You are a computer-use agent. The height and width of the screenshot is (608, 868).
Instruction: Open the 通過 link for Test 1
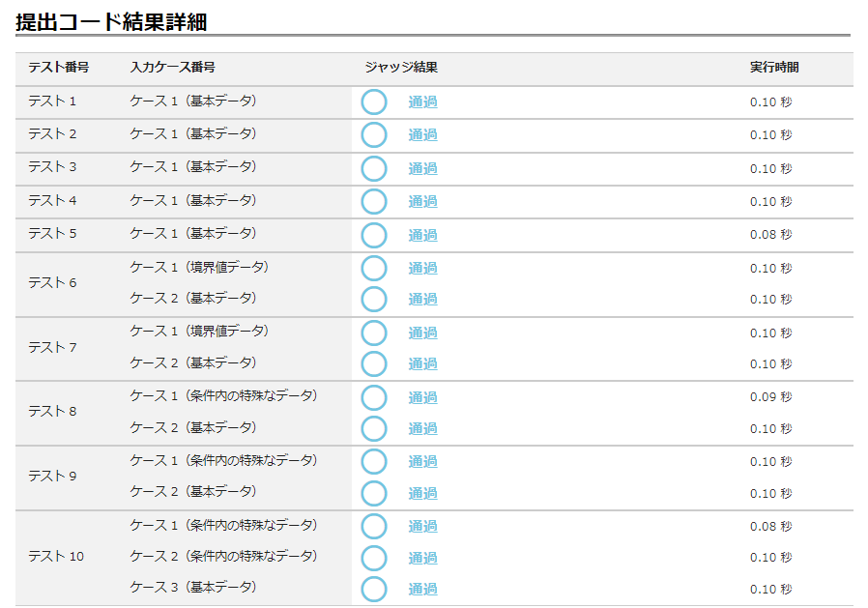[x=422, y=102]
